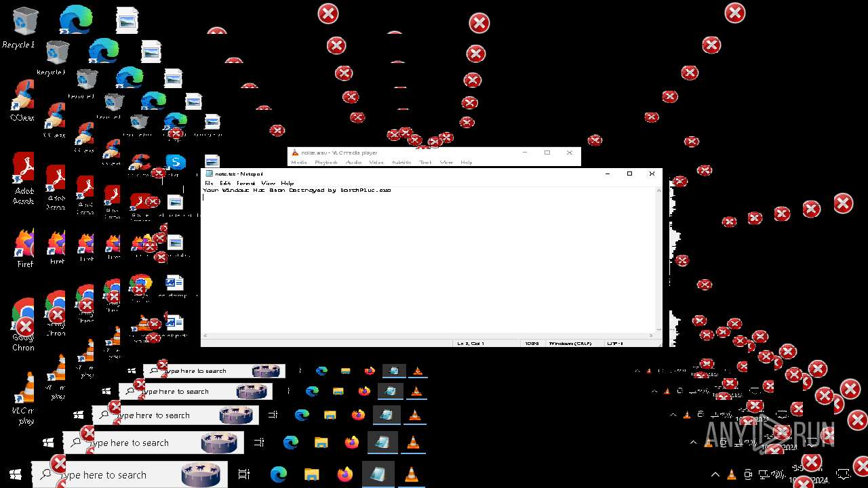This screenshot has width=868, height=488.
Task: Open the View menu in Notepad
Action: click(x=268, y=183)
